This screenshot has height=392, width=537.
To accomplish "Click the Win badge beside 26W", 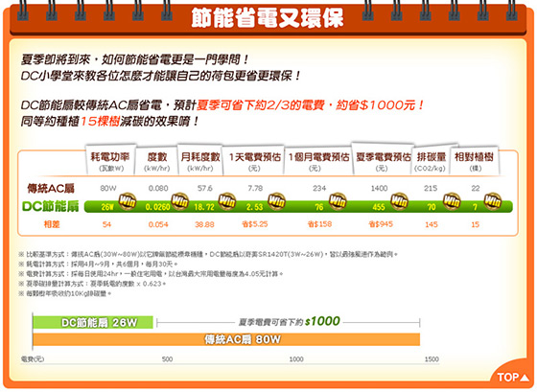I will (128, 201).
